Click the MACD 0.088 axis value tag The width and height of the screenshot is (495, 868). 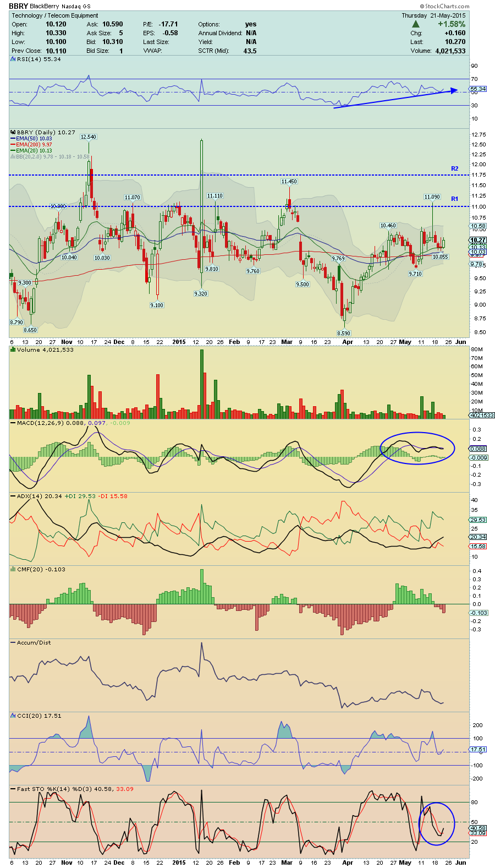478,449
